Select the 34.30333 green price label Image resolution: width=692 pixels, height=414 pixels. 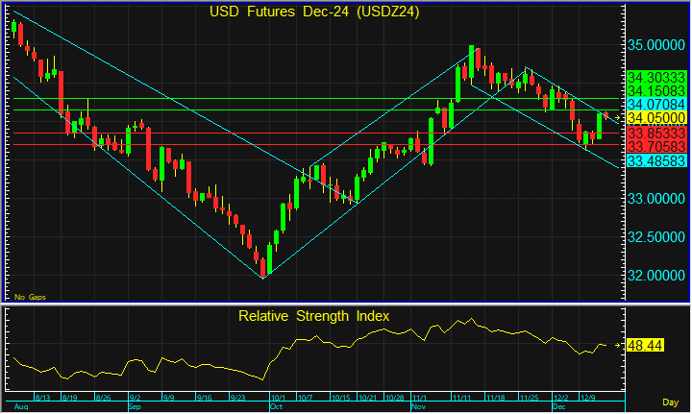click(x=656, y=77)
